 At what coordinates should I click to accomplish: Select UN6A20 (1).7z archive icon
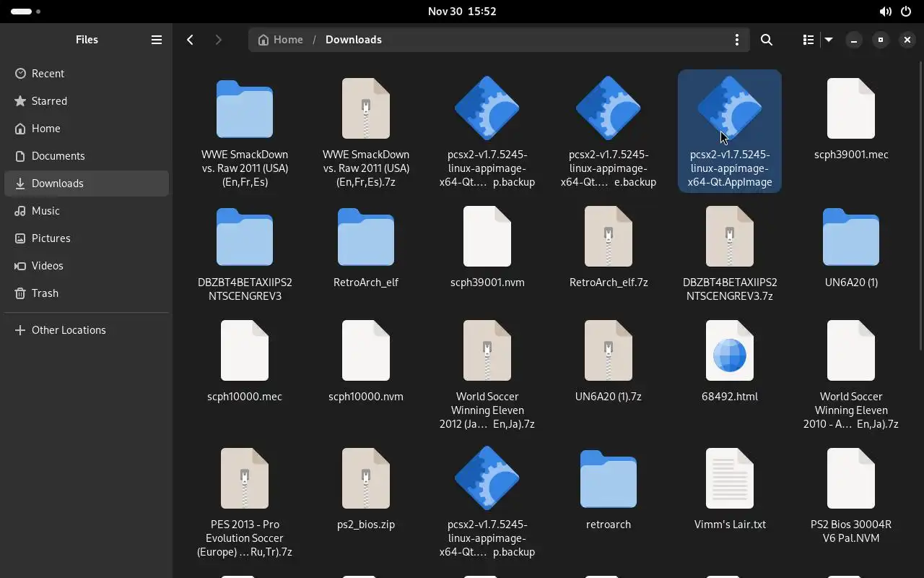pos(609,350)
